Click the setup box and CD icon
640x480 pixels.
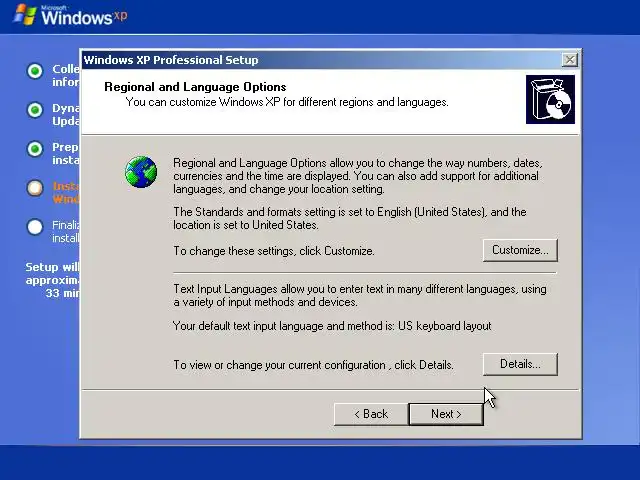(550, 100)
